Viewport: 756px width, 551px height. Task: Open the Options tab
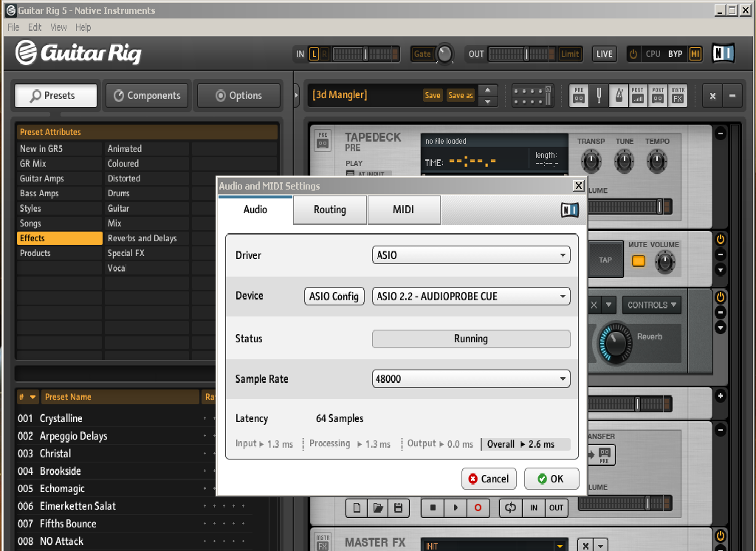pyautogui.click(x=238, y=95)
